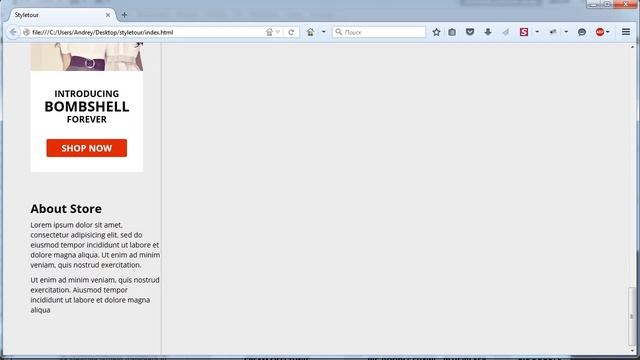The height and width of the screenshot is (360, 640).
Task: Click the INTRODUCING text
Action: coord(87,94)
